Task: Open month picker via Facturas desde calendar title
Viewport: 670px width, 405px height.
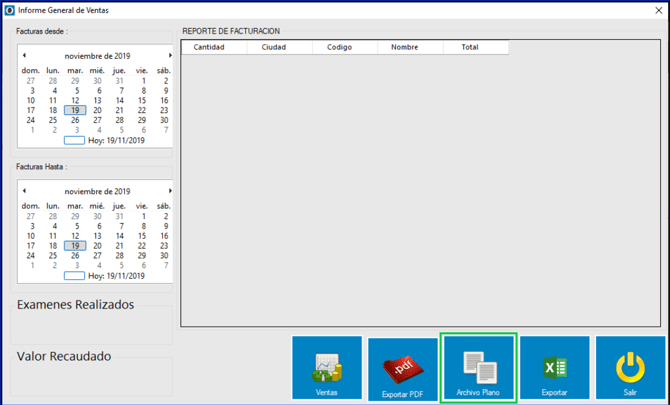Action: click(x=97, y=56)
